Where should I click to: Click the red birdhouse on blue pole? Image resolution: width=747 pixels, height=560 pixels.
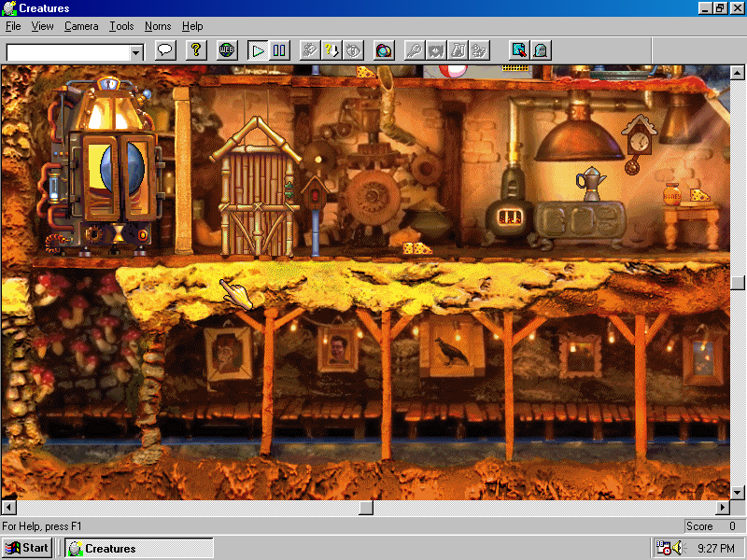(x=314, y=193)
